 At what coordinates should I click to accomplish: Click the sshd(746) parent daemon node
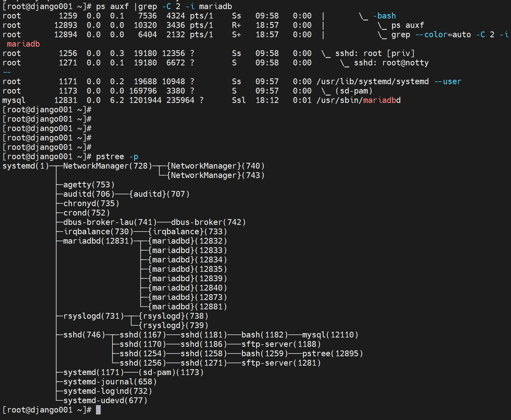coord(84,335)
